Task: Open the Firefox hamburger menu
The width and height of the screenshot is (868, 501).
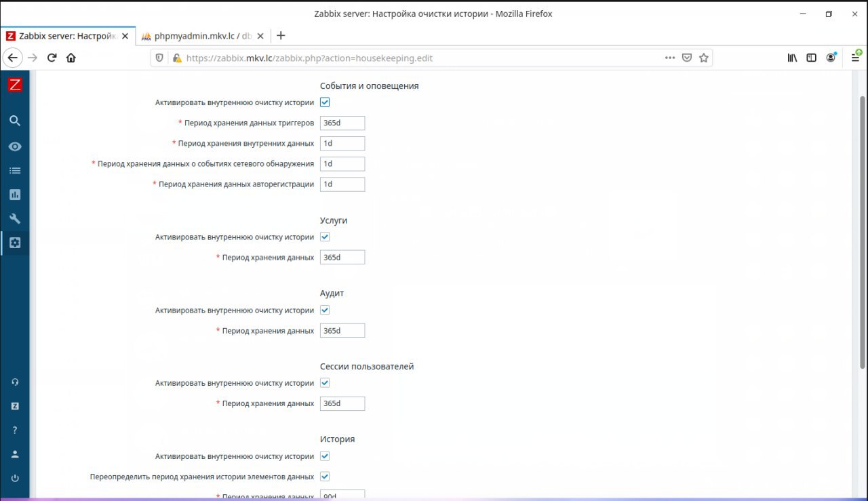Action: (855, 58)
